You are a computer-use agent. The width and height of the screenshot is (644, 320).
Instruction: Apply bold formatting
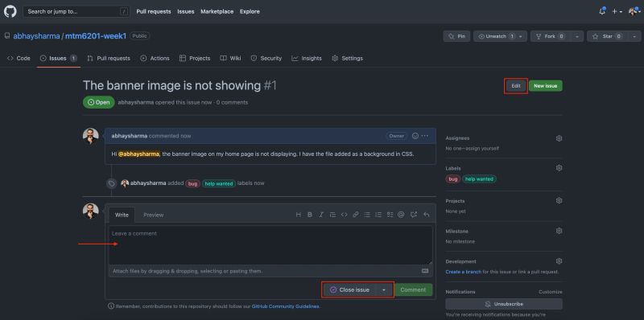(310, 215)
